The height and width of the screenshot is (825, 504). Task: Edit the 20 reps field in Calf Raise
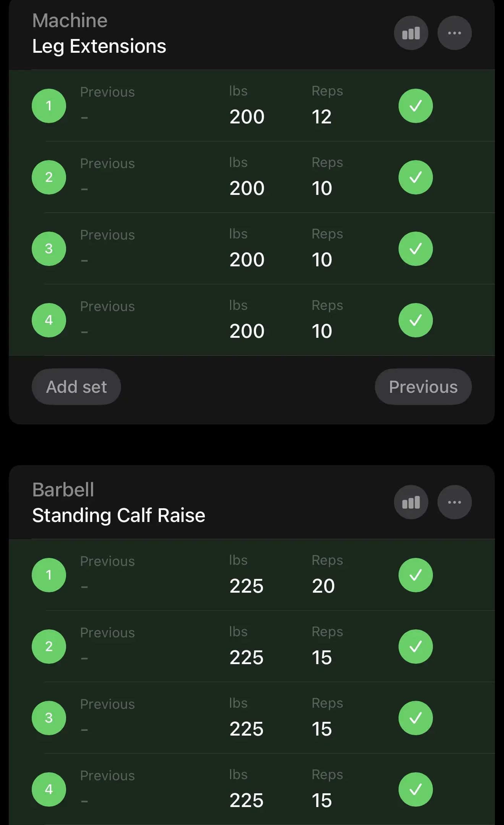tap(323, 586)
